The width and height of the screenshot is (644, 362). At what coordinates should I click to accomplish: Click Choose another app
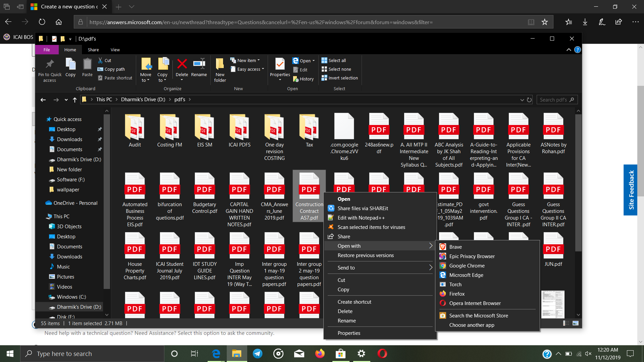pos(487,325)
